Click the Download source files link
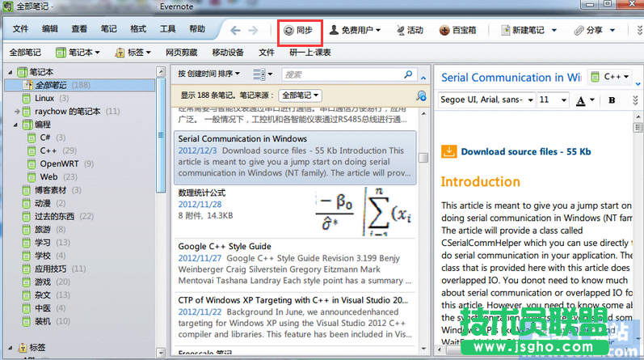 pyautogui.click(x=525, y=151)
